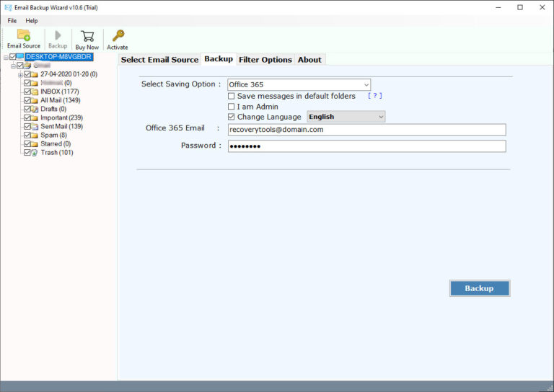The height and width of the screenshot is (392, 554).
Task: Select the DESKTOP-M8VGBDR label
Action: tap(58, 57)
